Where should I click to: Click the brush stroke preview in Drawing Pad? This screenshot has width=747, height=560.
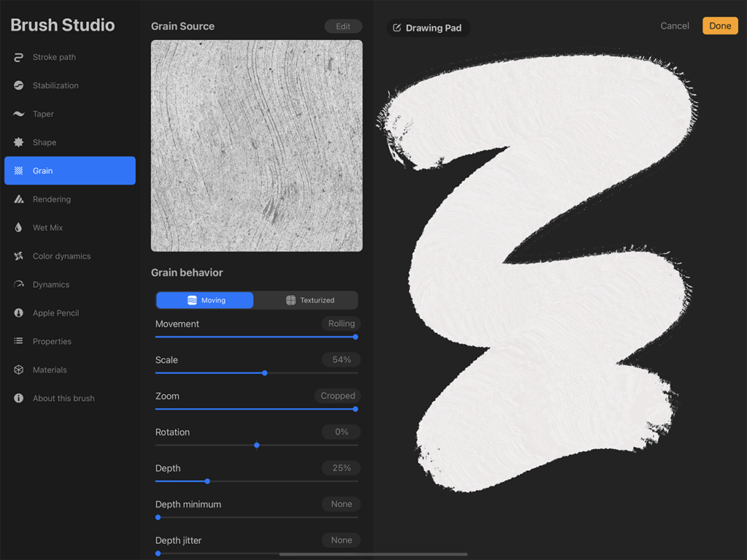click(537, 271)
